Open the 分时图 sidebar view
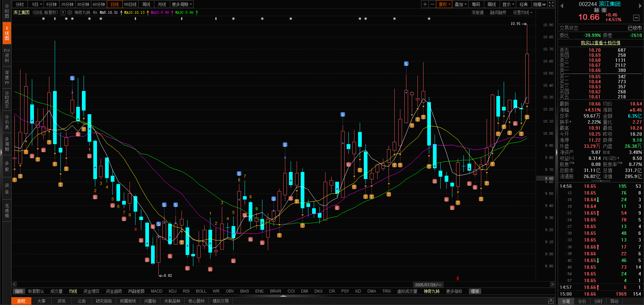Screen dimensions: 644x305 click(x=7, y=11)
